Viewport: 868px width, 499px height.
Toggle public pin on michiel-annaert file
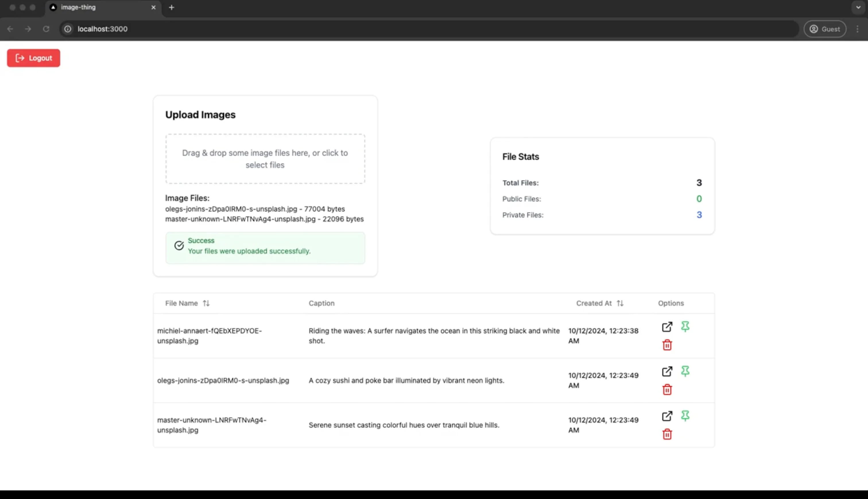tap(685, 326)
